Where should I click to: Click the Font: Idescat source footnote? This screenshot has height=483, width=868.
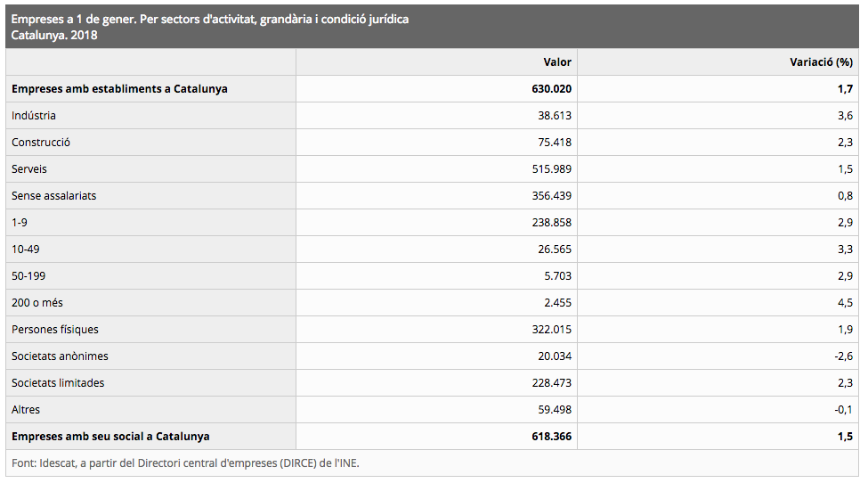point(185,463)
